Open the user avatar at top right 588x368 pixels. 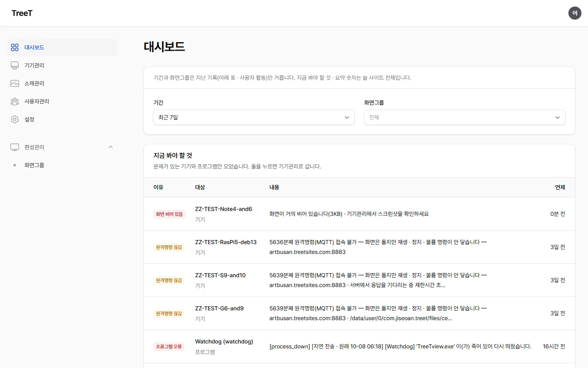coord(575,13)
